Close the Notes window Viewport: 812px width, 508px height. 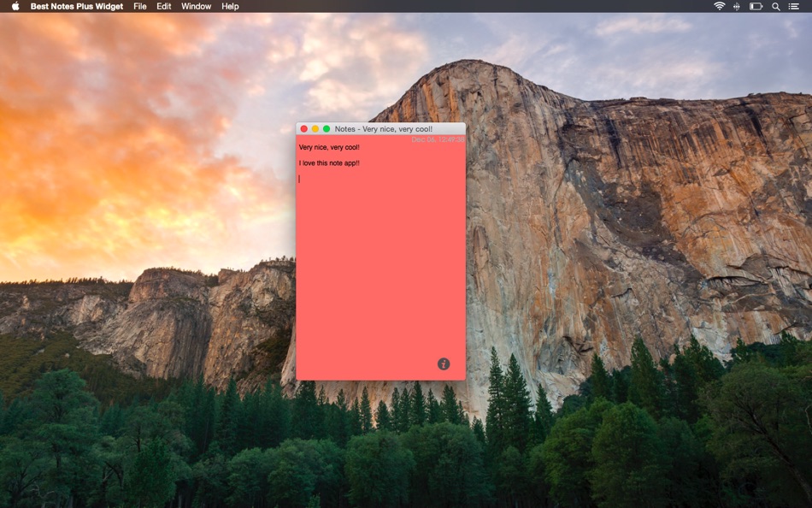coord(304,128)
